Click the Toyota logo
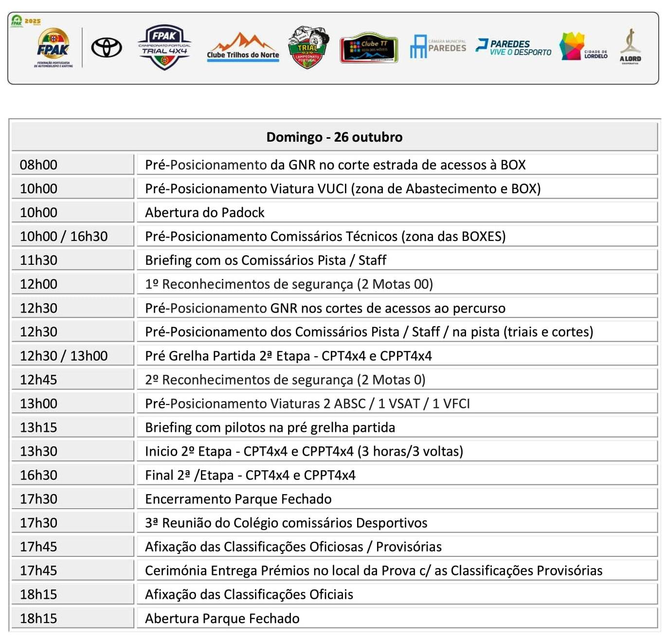 [107, 48]
